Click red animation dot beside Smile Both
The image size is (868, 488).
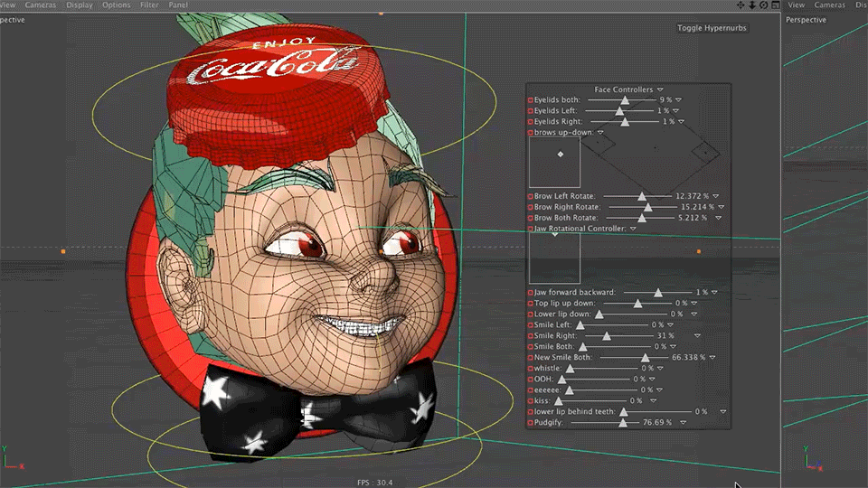[531, 347]
